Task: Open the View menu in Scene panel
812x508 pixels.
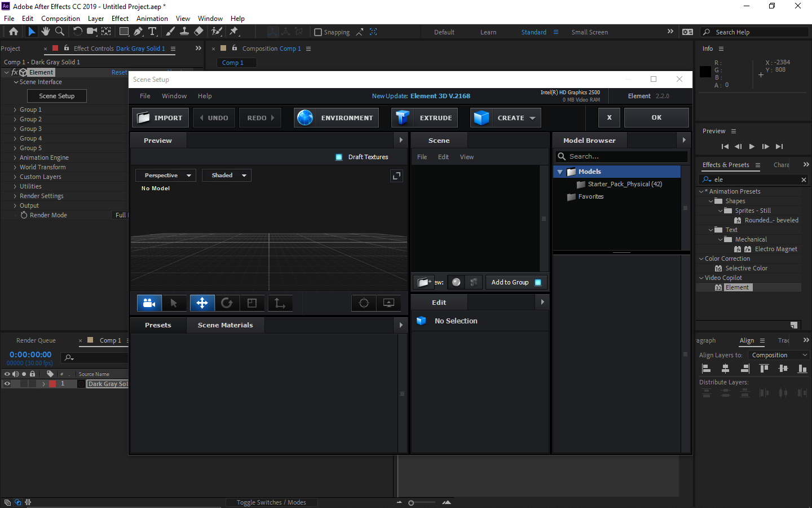Action: coord(467,157)
